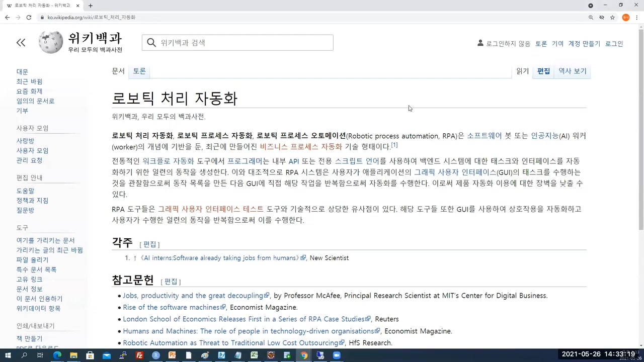Reload the page with the refresh icon
The height and width of the screenshot is (362, 644).
pos(29,17)
